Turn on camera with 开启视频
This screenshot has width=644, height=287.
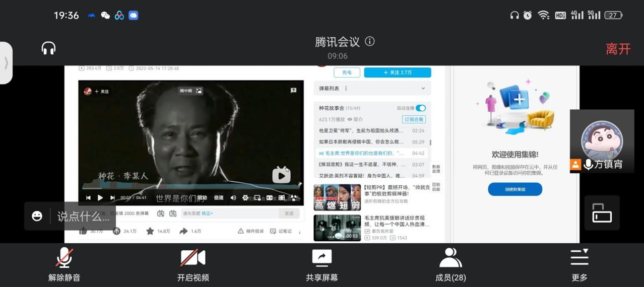pyautogui.click(x=193, y=264)
